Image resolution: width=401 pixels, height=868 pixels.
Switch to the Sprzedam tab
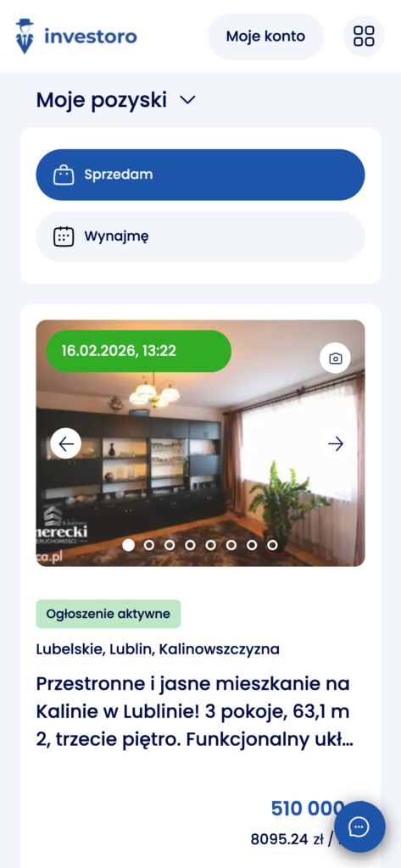(200, 175)
